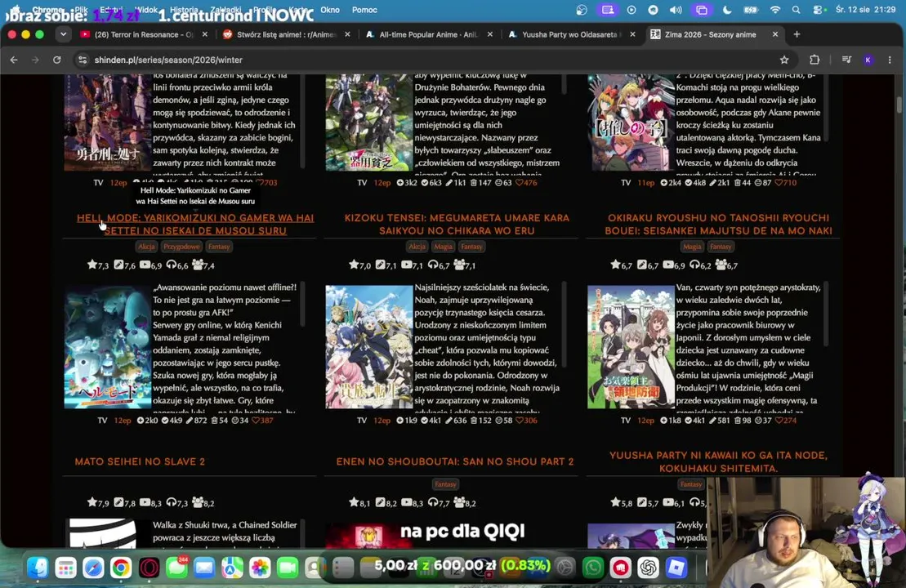Click the forward navigation arrow
The image size is (906, 588).
[x=35, y=60]
